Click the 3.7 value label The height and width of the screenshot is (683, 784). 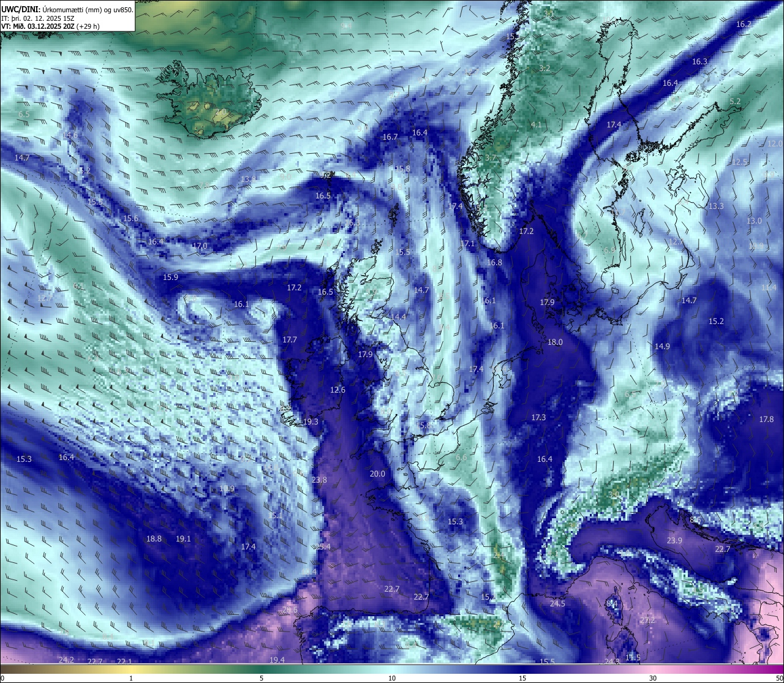pos(491,158)
